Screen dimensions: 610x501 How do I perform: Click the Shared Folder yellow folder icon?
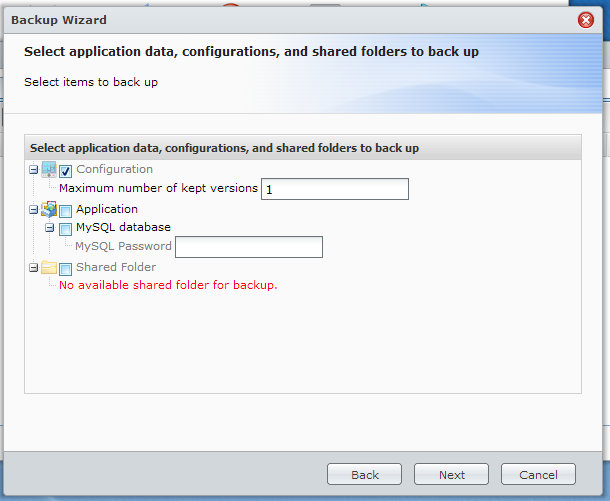[x=49, y=268]
